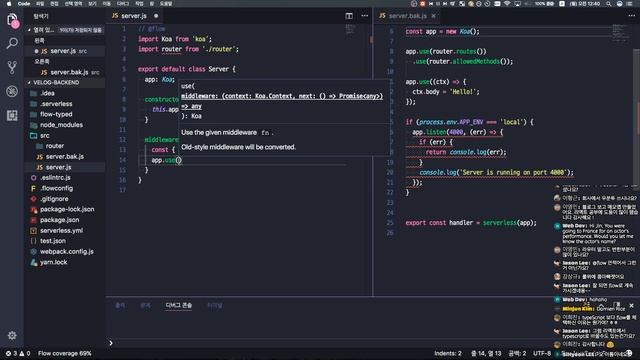
Task: Expand the node_modules folder
Action: coord(61,125)
